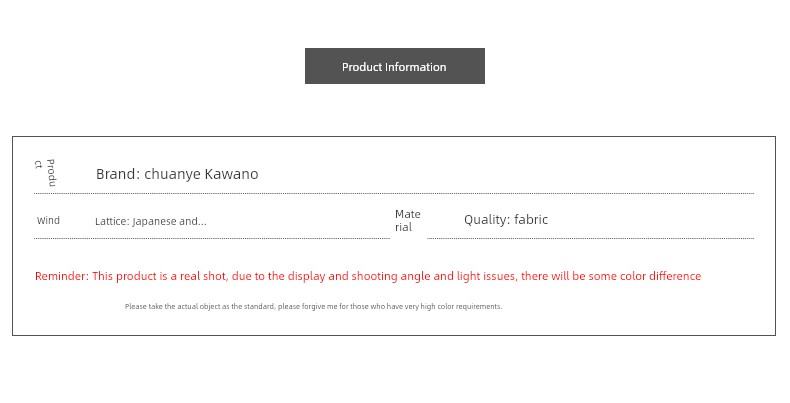
Task: Click the high color requirements phrase
Action: click(x=462, y=306)
